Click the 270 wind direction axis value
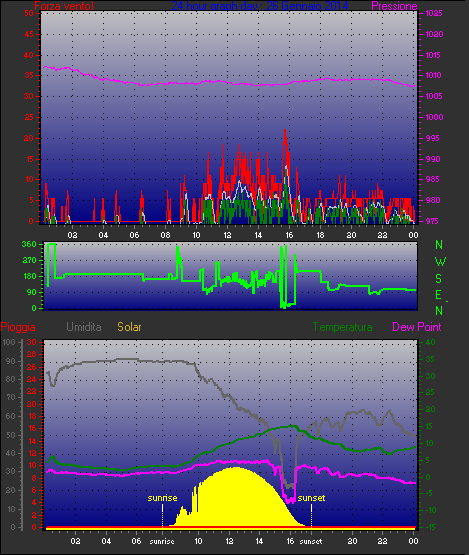The height and width of the screenshot is (555, 469). [x=29, y=261]
